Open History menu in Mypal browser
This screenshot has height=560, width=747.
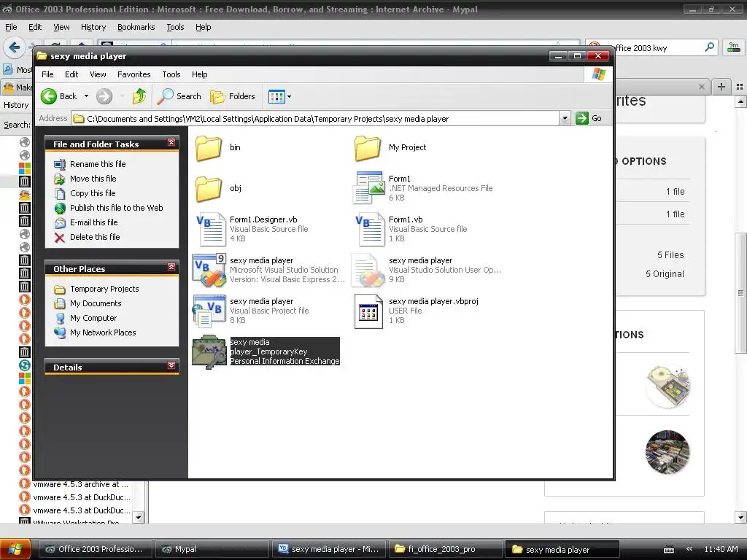coord(93,27)
